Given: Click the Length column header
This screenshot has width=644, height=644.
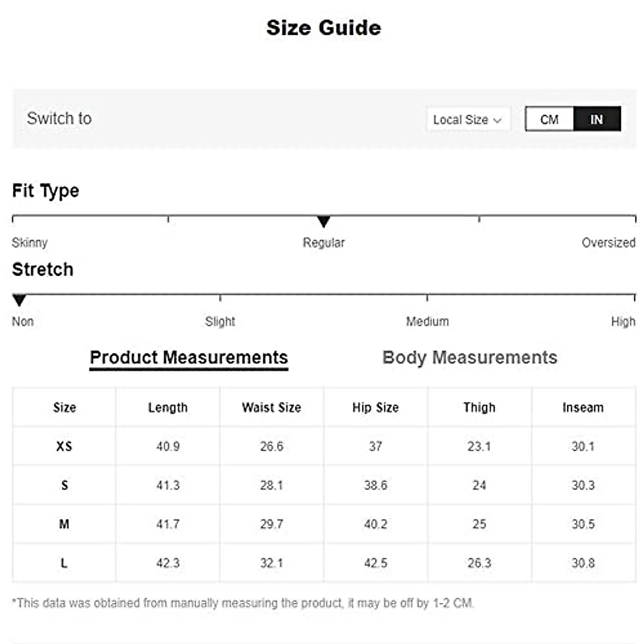Looking at the screenshot, I should tap(168, 407).
